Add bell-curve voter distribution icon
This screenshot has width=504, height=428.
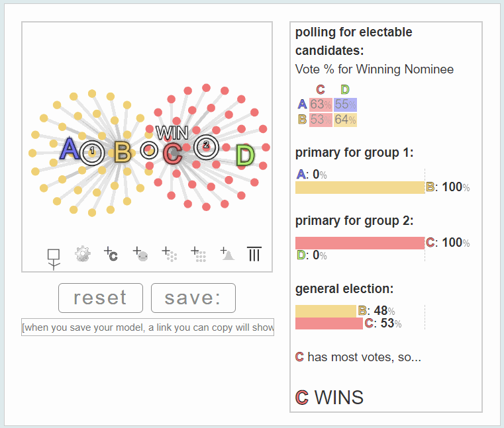pos(227,253)
